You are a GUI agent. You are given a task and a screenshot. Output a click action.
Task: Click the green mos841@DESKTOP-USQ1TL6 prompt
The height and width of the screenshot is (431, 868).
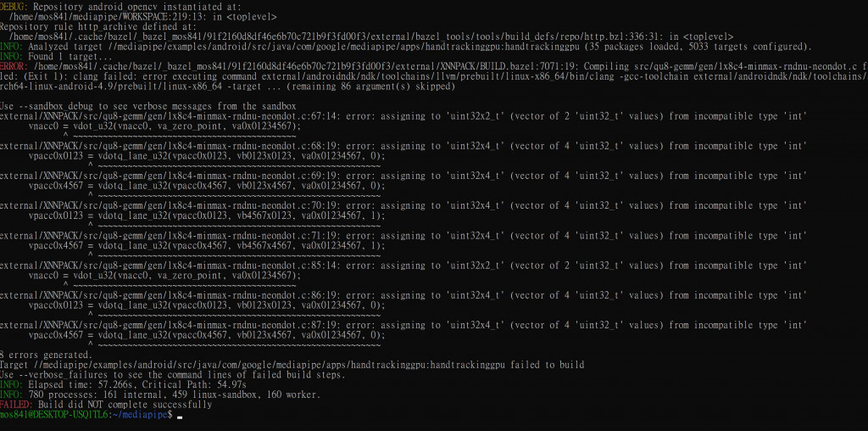(53, 415)
